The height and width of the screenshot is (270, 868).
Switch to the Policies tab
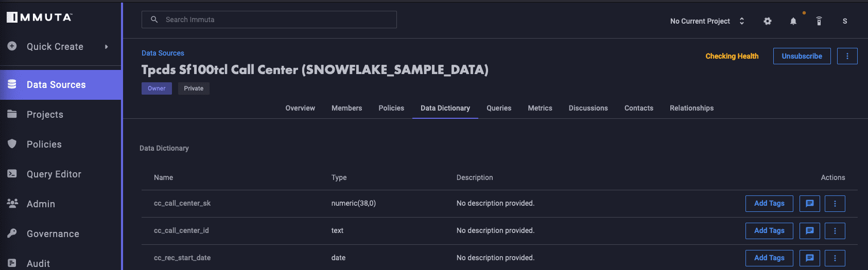(391, 108)
